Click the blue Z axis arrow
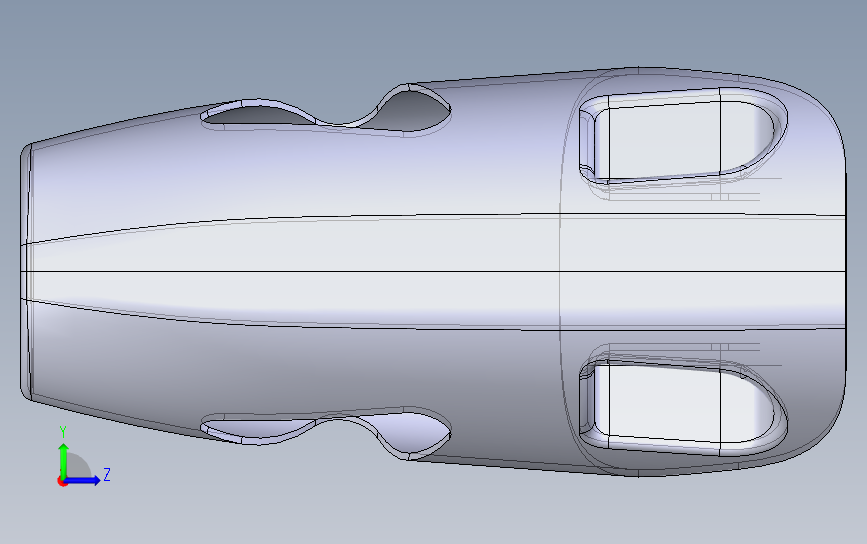Image resolution: width=867 pixels, height=544 pixels. coord(83,480)
